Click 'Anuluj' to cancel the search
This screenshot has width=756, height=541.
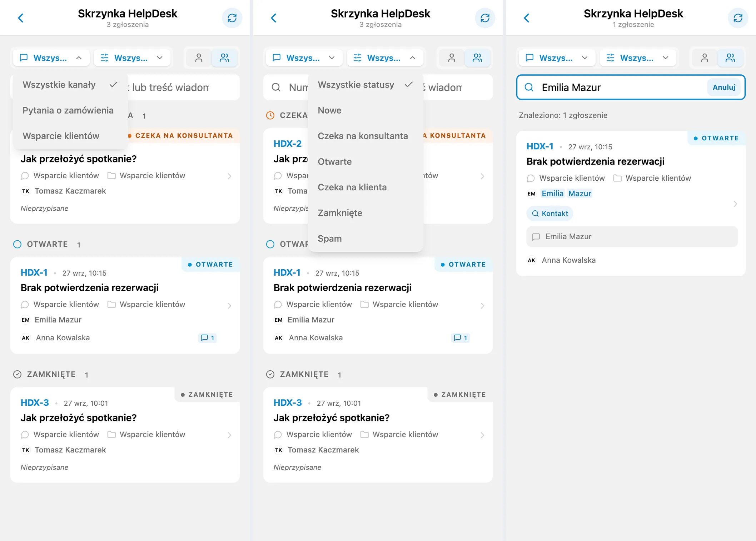pos(724,87)
